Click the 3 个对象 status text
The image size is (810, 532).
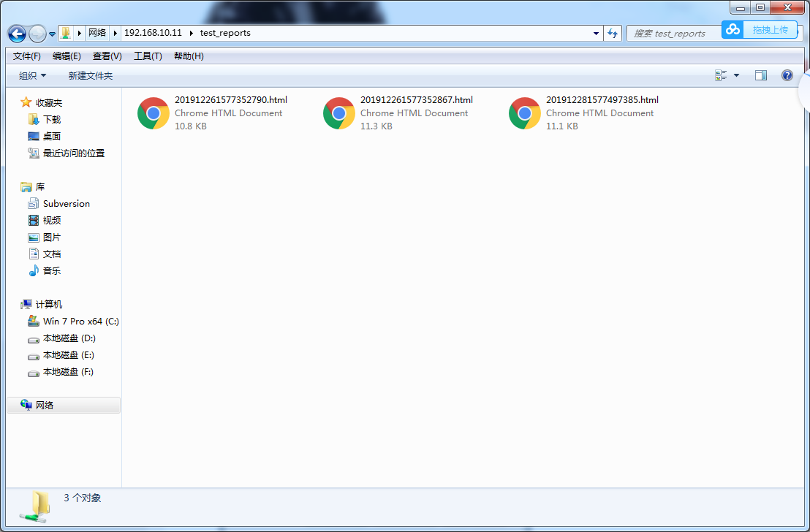click(x=83, y=498)
